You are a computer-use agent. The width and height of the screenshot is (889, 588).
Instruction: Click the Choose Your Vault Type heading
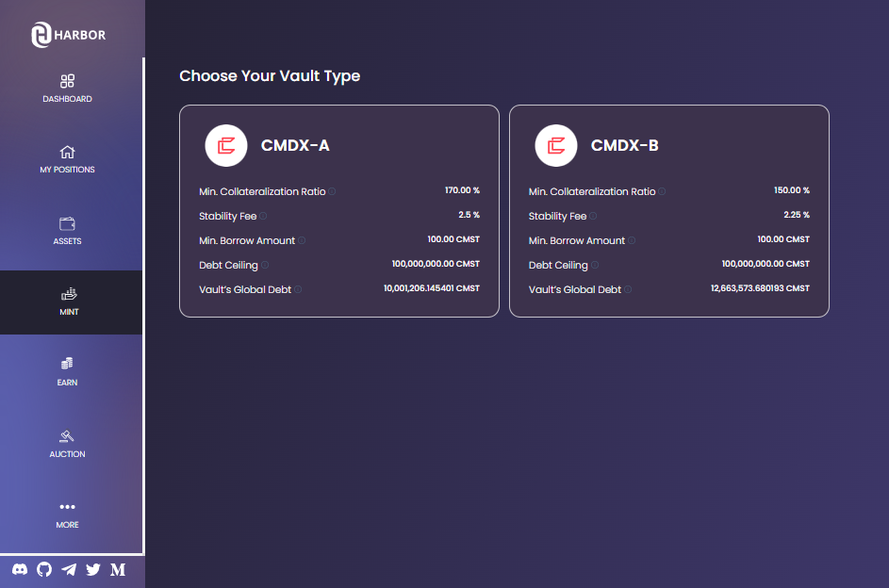point(270,76)
